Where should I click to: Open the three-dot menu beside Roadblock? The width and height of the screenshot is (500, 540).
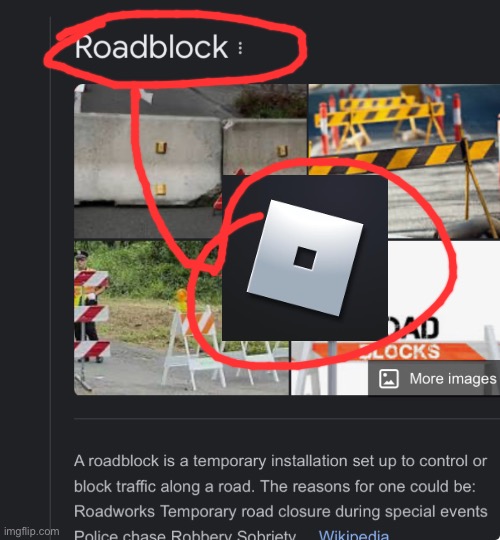(240, 48)
